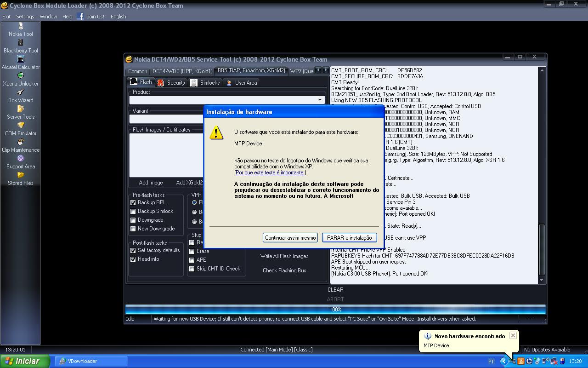Screen dimensions: 588x368
Task: Expand the Product dropdown
Action: [x=320, y=100]
